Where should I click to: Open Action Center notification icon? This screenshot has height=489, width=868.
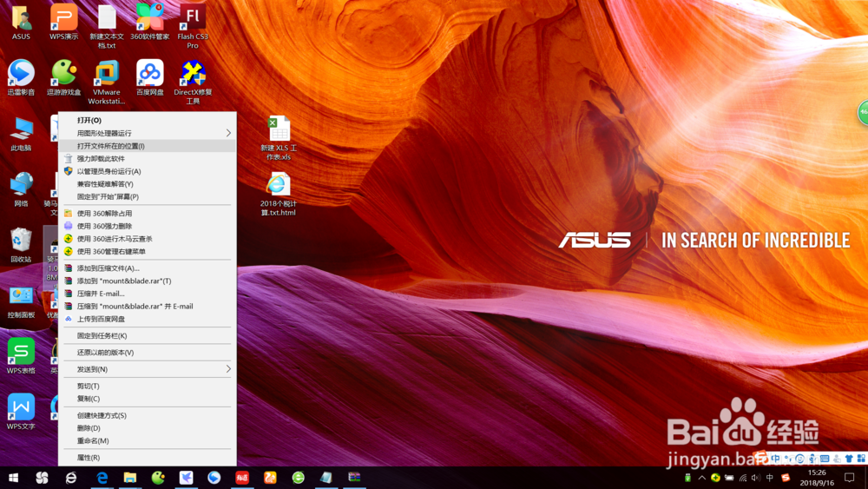(x=849, y=478)
